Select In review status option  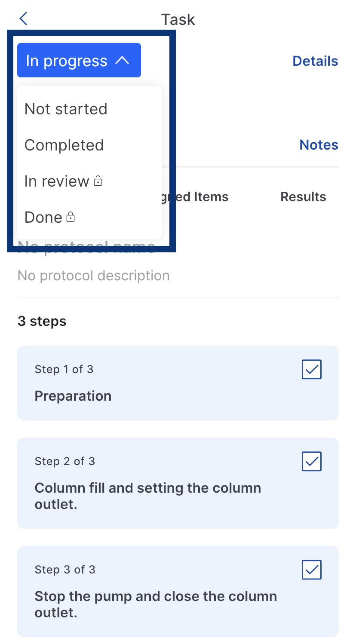56,181
